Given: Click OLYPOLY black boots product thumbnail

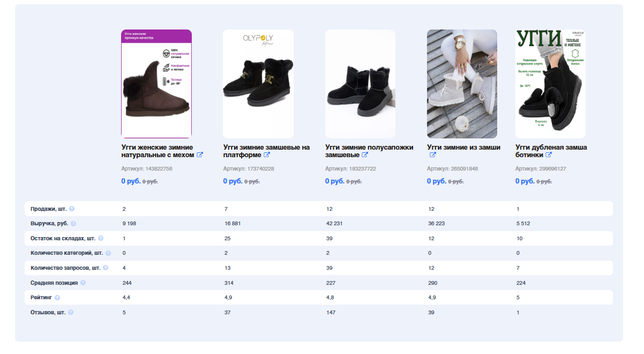Looking at the screenshot, I should pos(258,84).
